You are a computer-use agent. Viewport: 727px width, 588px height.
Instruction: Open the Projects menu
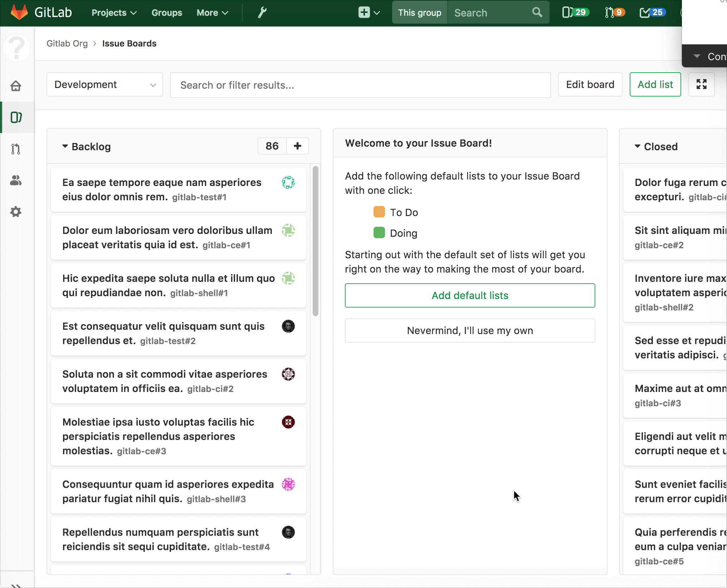pos(114,13)
